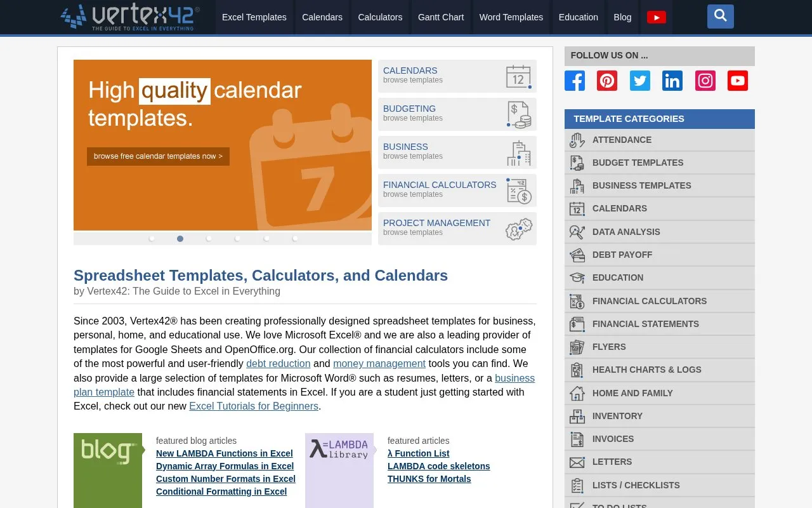The width and height of the screenshot is (812, 508).
Task: Select the active second slideshow dot
Action: (x=180, y=239)
